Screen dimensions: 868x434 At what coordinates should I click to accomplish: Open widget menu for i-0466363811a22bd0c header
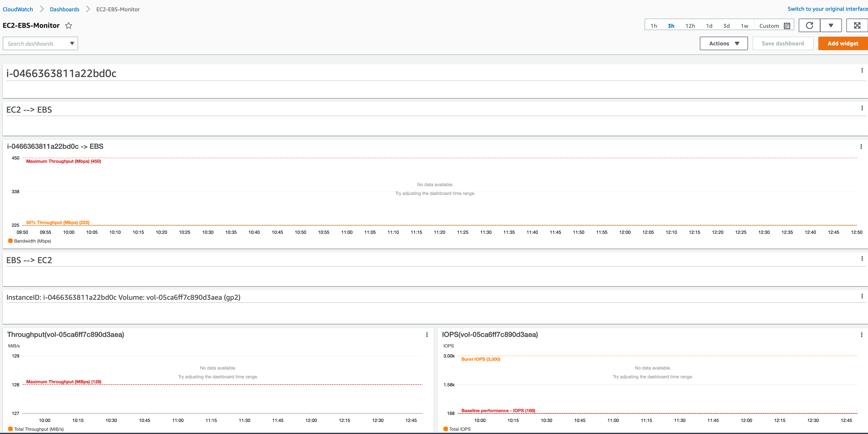point(862,70)
